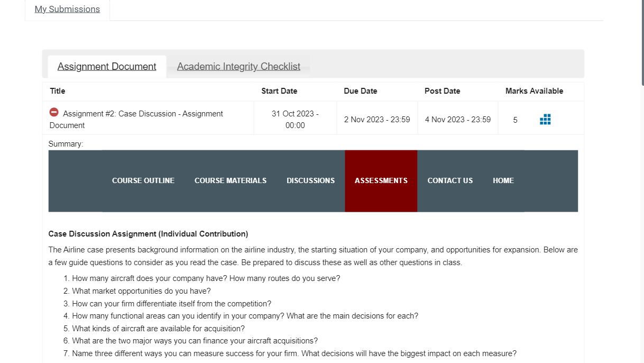Click the Post Date column header
This screenshot has width=644, height=363.
[x=442, y=90]
